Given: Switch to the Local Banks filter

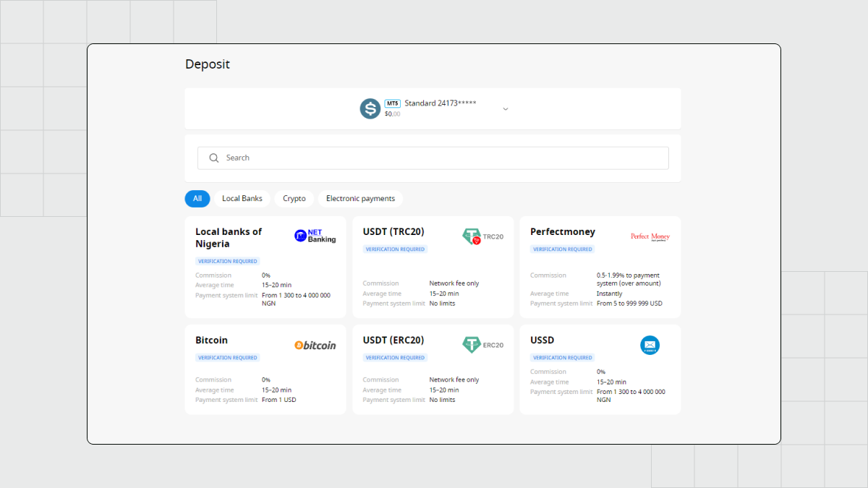Looking at the screenshot, I should [x=242, y=199].
